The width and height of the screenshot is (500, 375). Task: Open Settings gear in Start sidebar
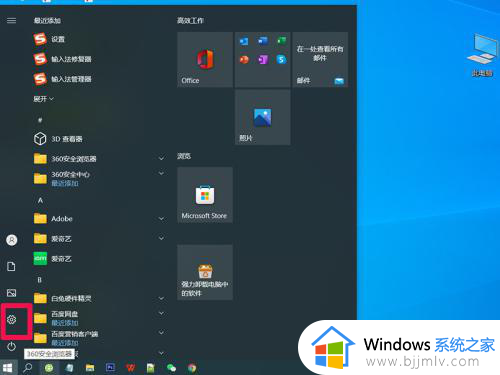(12, 319)
